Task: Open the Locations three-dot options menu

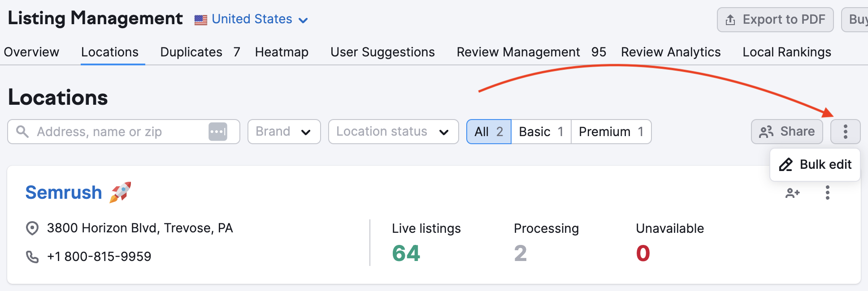Action: coord(845,132)
